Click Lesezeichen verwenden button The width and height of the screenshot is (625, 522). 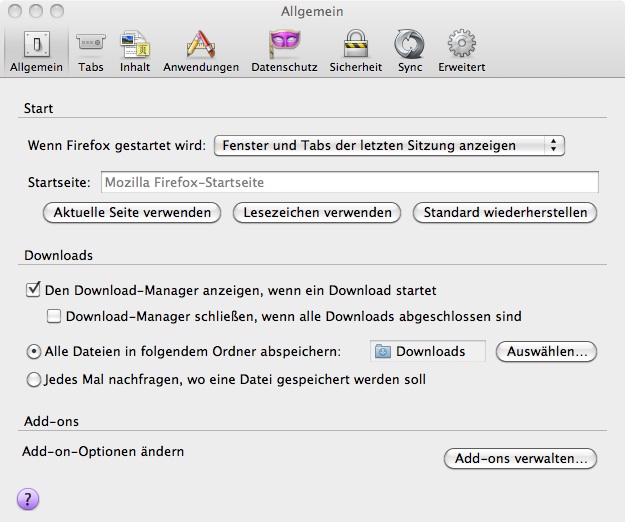pos(317,212)
